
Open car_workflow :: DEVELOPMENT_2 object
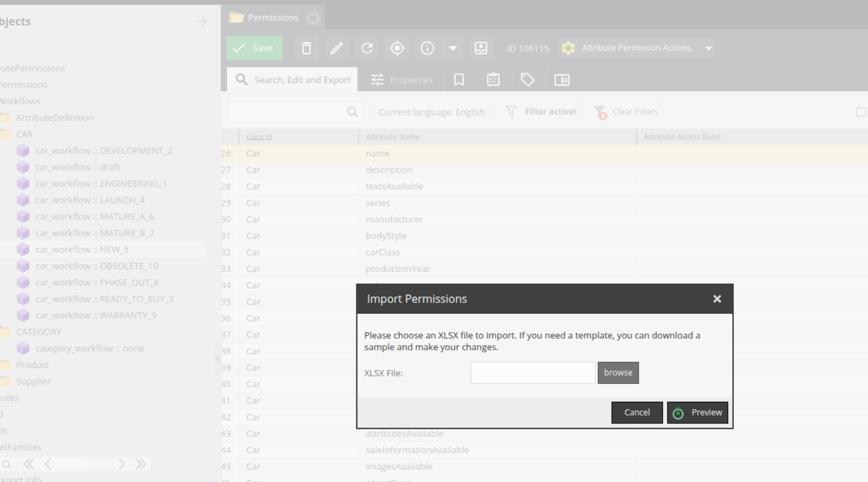[104, 151]
